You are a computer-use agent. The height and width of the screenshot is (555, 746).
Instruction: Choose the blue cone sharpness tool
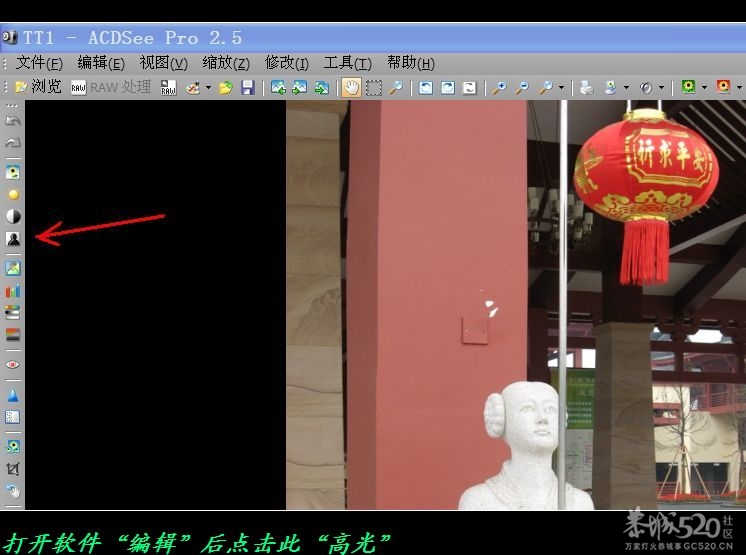(x=13, y=395)
